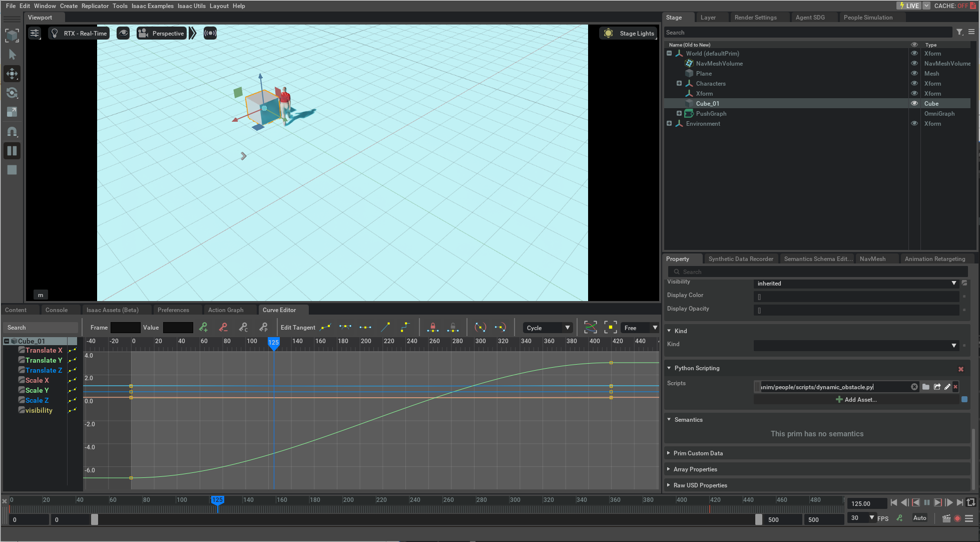Viewport: 980px width, 542px height.
Task: Add key using green key icon
Action: (x=203, y=328)
